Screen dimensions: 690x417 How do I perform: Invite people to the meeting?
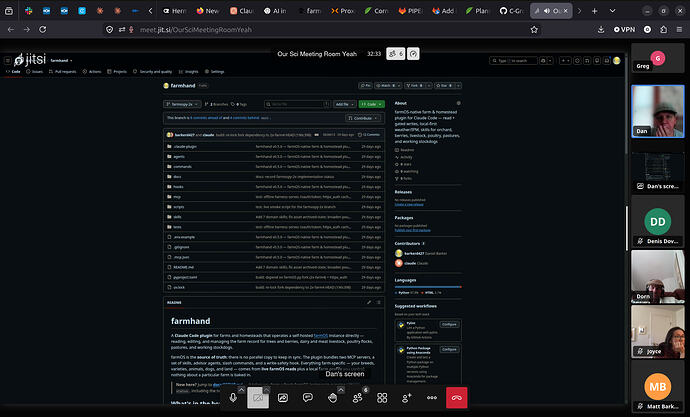407,398
